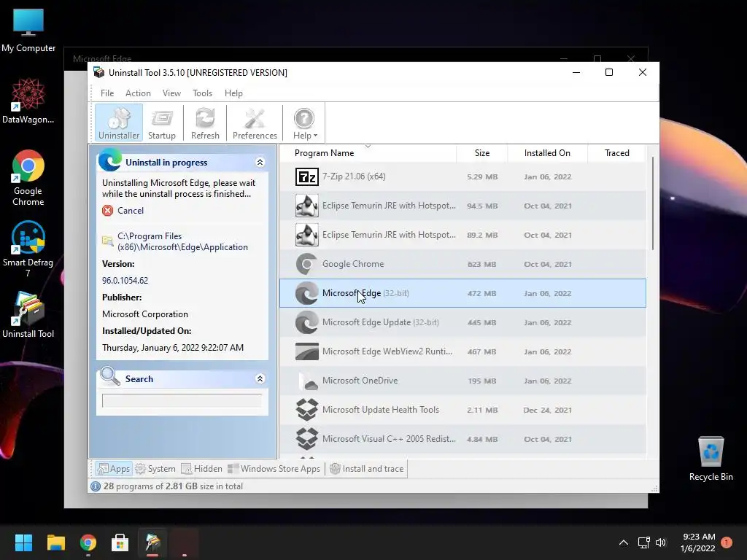747x560 pixels.
Task: Show hidden system tray icons
Action: 623,542
